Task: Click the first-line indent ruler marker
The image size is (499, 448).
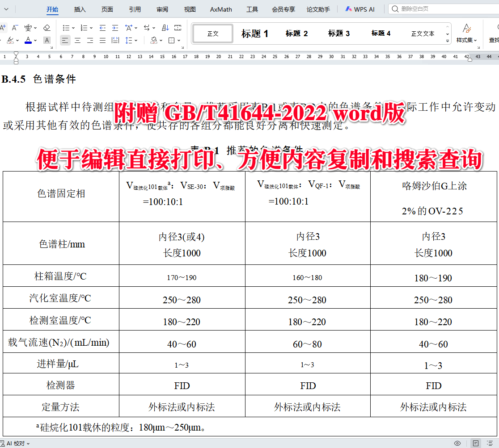Action: point(16,54)
